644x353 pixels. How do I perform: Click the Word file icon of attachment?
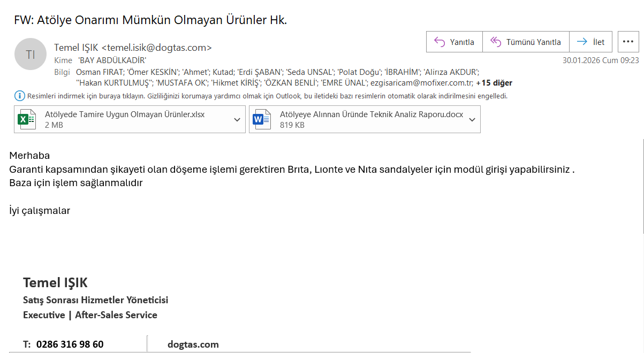click(262, 119)
